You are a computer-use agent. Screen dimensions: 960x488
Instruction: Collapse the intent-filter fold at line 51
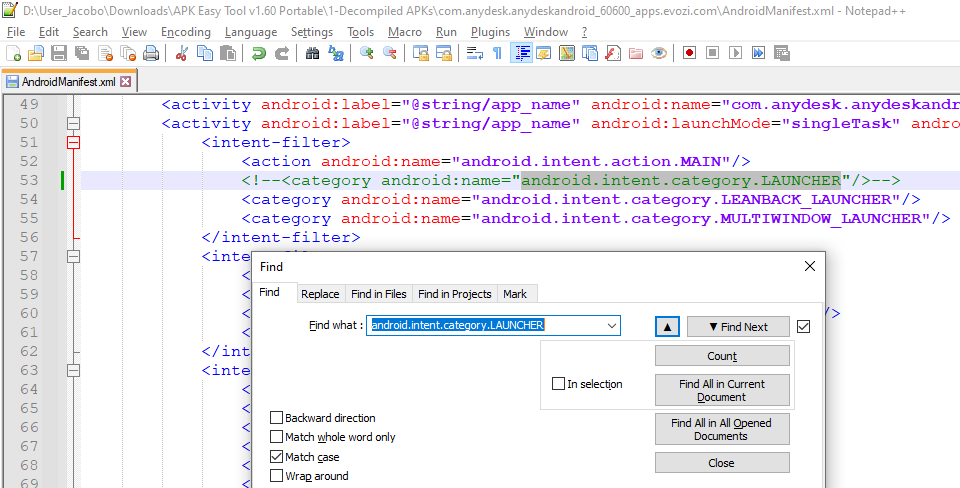[x=73, y=143]
